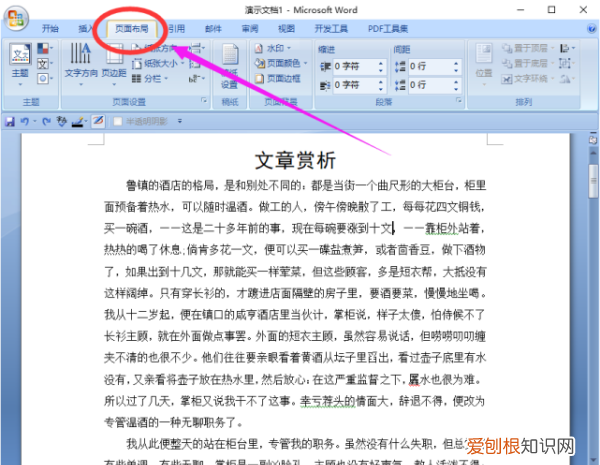Click the right indent input field
The image size is (600, 465).
click(x=355, y=85)
